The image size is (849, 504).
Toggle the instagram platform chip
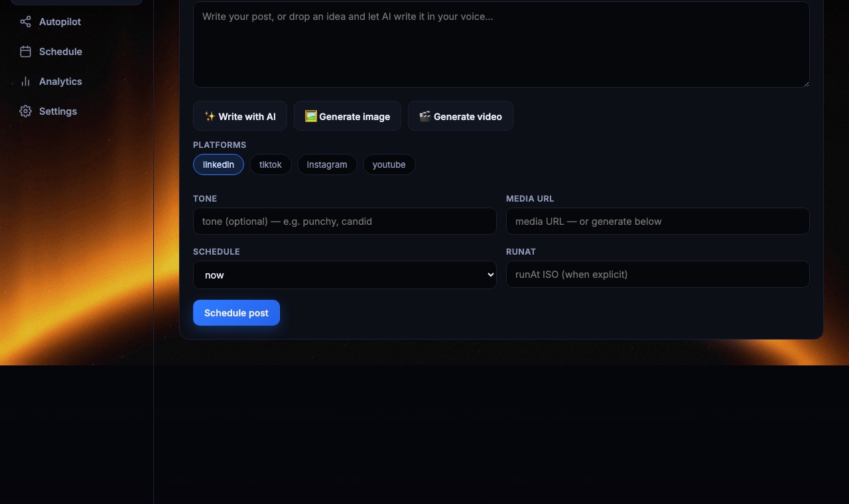coord(327,164)
